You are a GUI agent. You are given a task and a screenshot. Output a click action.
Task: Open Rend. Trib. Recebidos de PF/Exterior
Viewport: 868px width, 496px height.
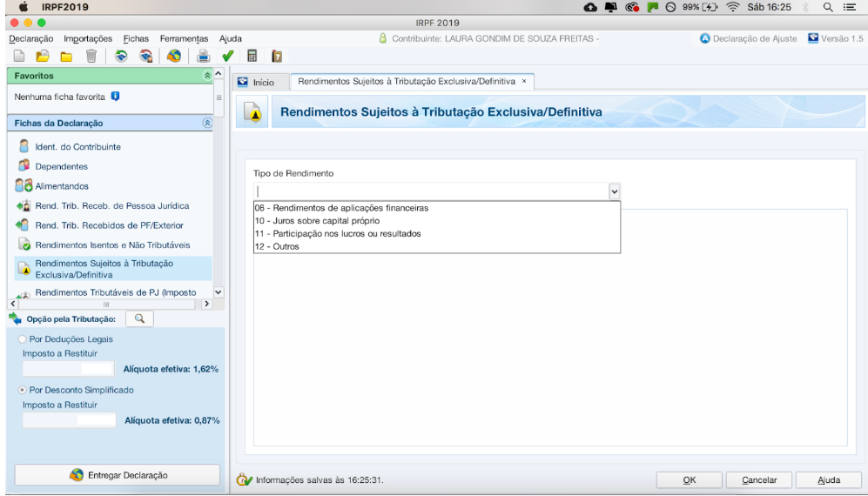(x=109, y=225)
